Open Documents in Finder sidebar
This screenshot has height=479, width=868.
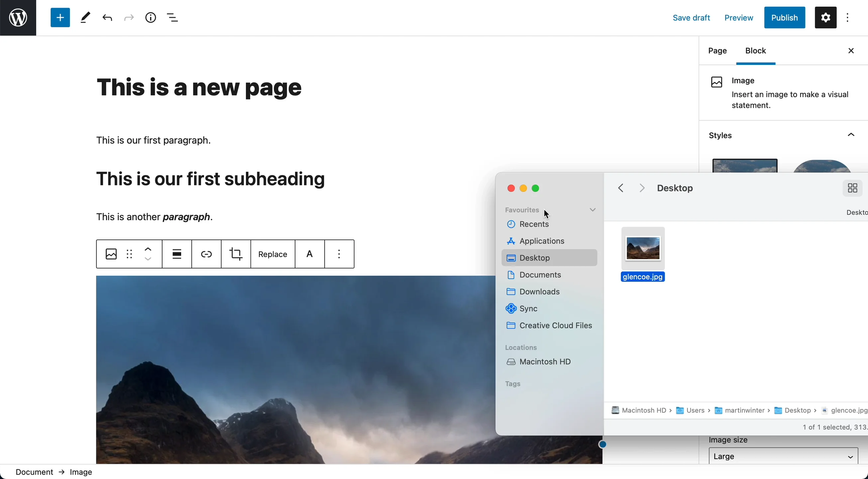(549, 275)
